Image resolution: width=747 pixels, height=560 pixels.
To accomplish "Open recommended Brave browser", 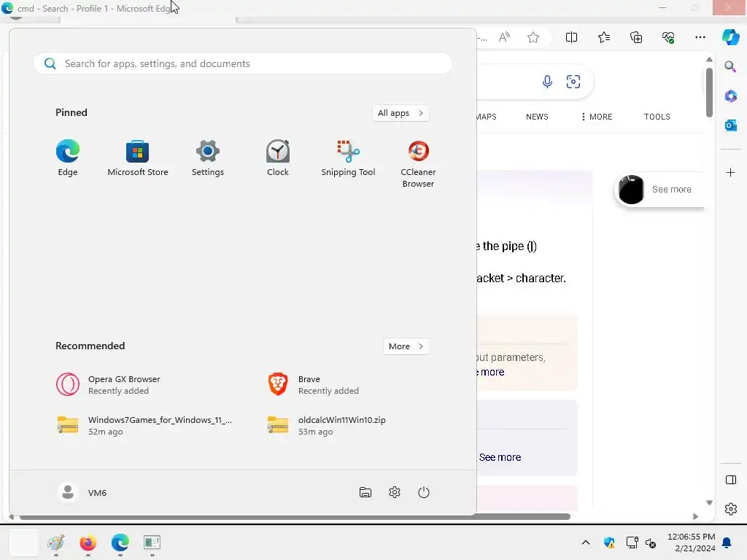I will coord(314,385).
